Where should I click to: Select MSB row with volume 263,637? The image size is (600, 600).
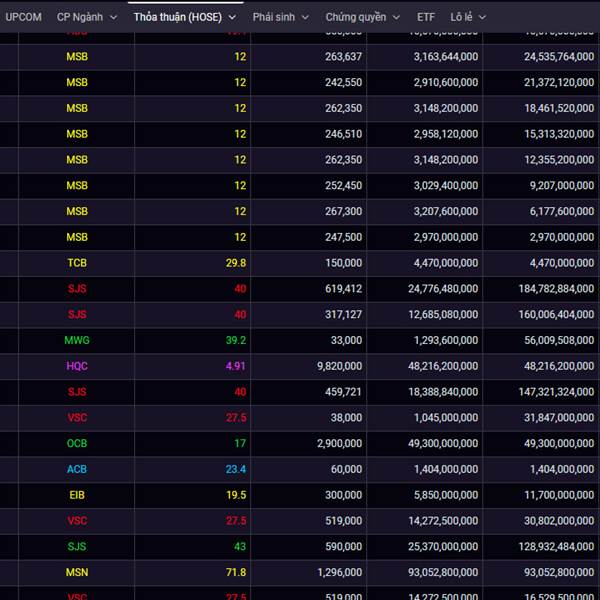click(300, 57)
